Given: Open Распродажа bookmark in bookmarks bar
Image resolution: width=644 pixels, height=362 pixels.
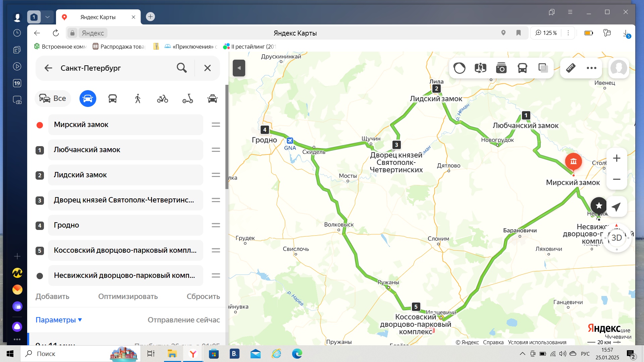Looking at the screenshot, I should [x=118, y=47].
